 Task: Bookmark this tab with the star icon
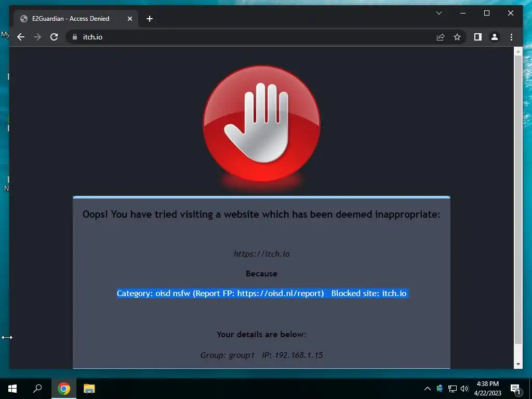coord(457,37)
